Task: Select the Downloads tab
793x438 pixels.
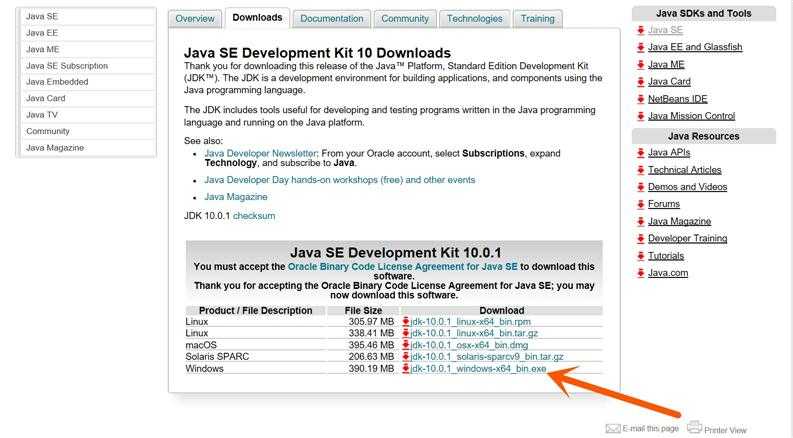Action: coord(257,18)
